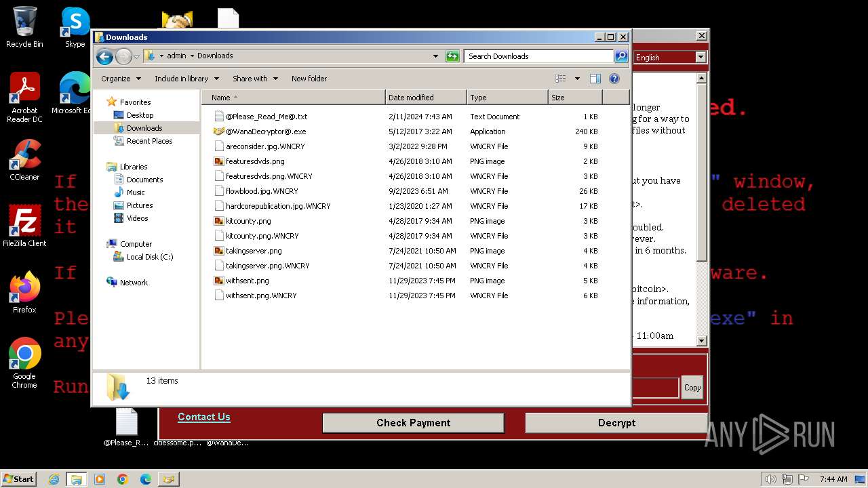The image size is (868, 488).
Task: Open Internet Explorer from taskbar
Action: (54, 479)
